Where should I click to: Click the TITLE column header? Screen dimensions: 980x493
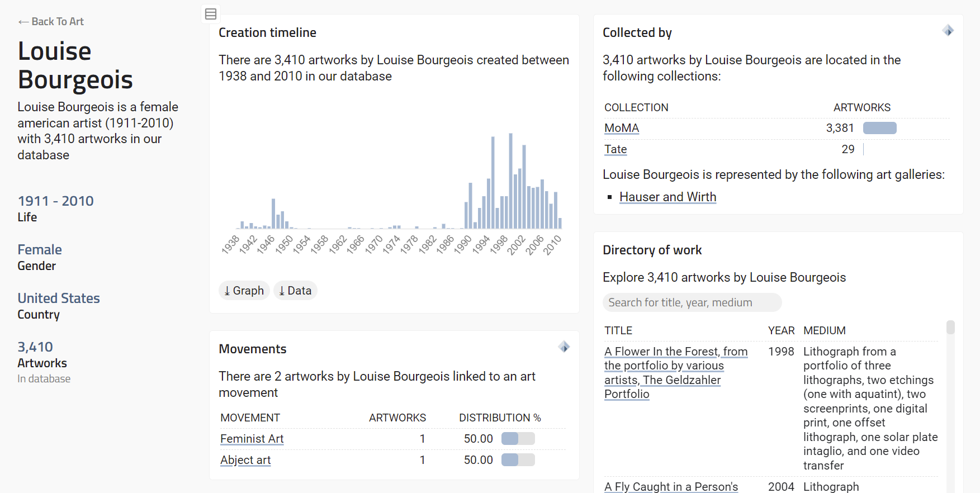point(618,330)
